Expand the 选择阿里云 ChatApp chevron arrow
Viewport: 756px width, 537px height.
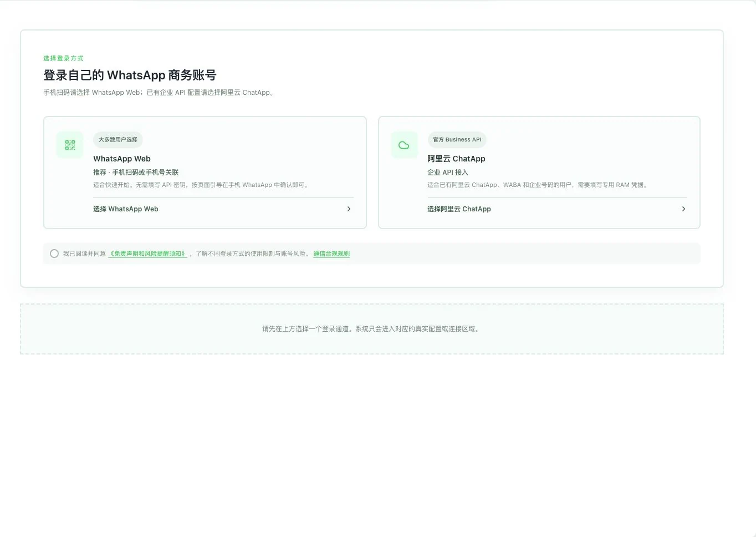683,209
